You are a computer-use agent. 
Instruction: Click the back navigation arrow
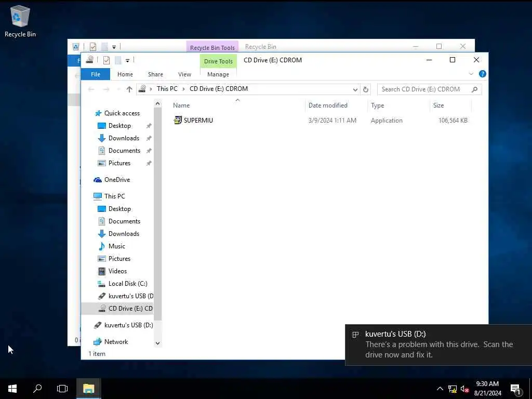(x=91, y=89)
